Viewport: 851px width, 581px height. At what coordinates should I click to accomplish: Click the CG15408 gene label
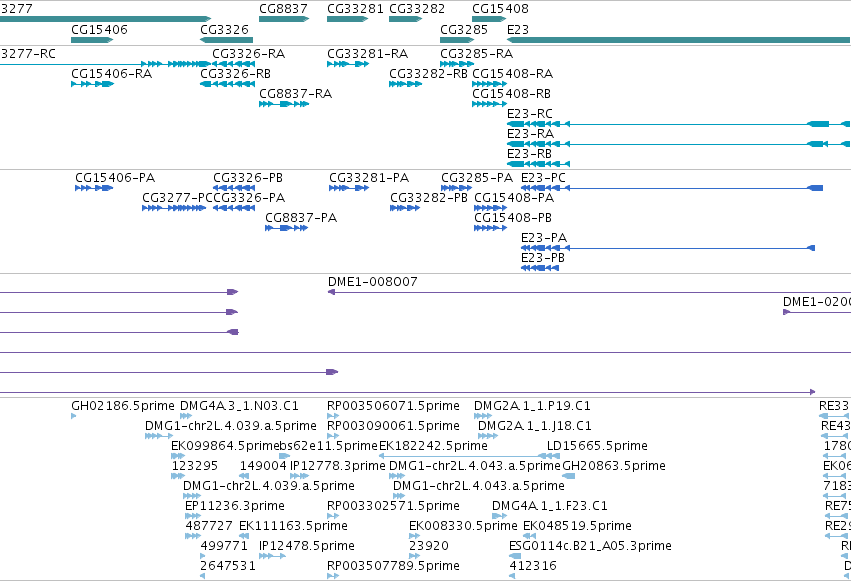click(500, 9)
